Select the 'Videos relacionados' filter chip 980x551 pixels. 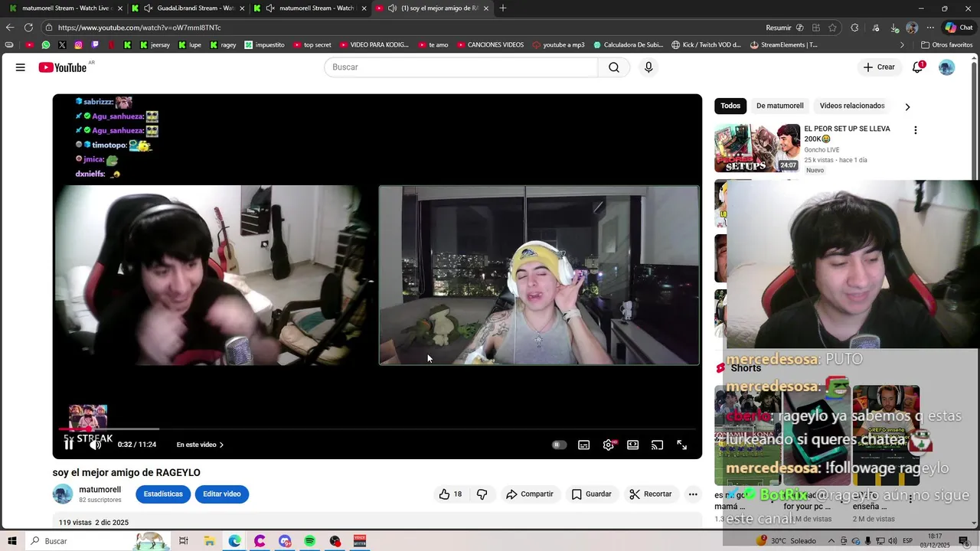tap(852, 106)
